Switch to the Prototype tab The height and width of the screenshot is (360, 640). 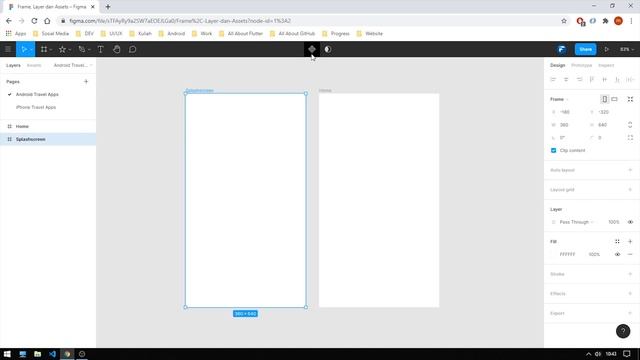pyautogui.click(x=581, y=65)
